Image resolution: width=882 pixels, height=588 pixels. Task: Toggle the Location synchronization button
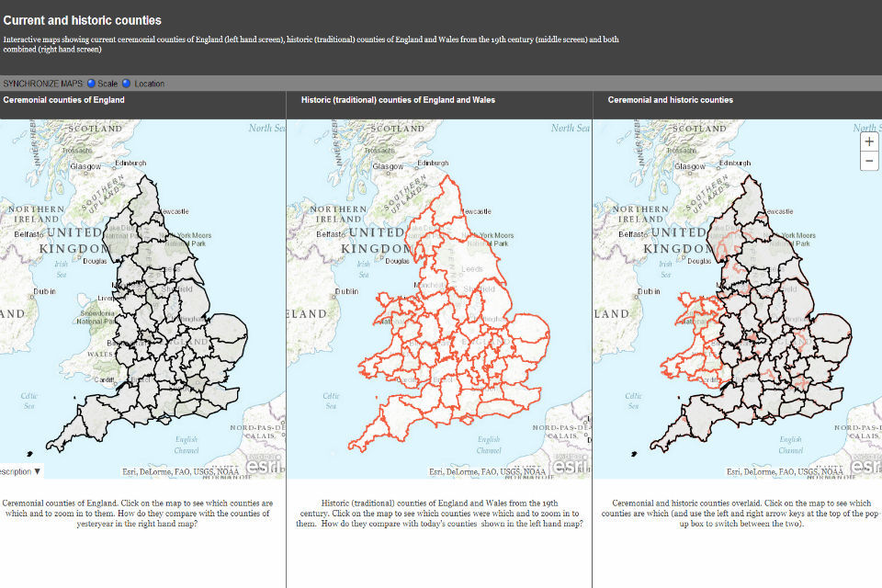(x=127, y=84)
